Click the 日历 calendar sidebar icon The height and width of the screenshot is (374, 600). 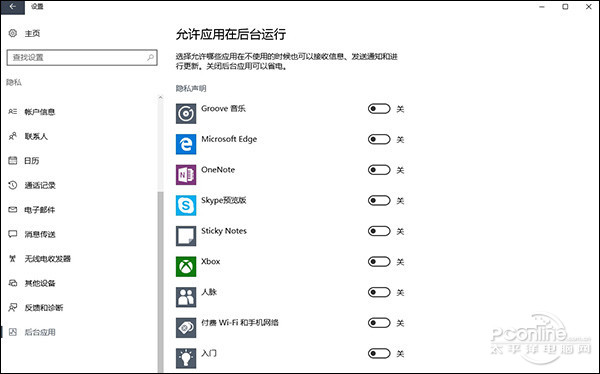13,161
